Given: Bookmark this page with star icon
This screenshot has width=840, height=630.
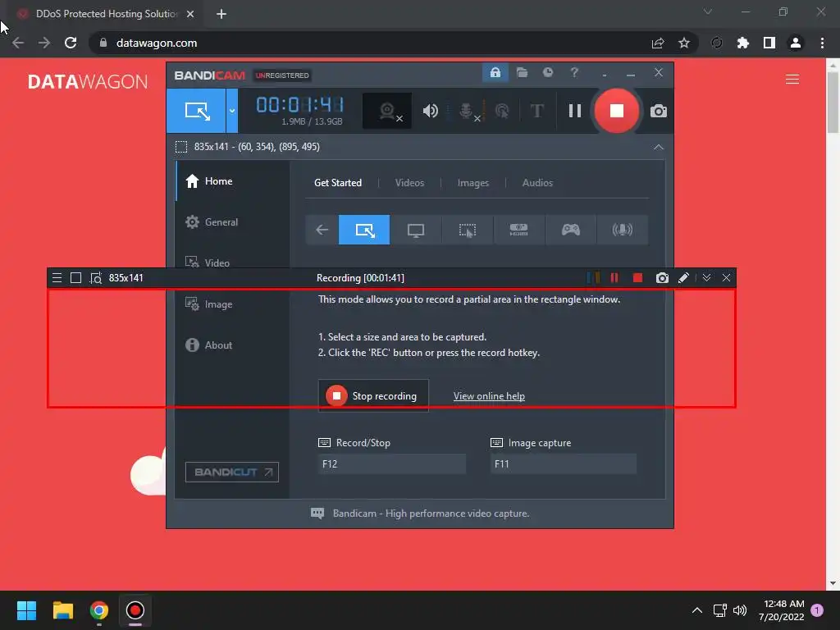Looking at the screenshot, I should click(684, 43).
